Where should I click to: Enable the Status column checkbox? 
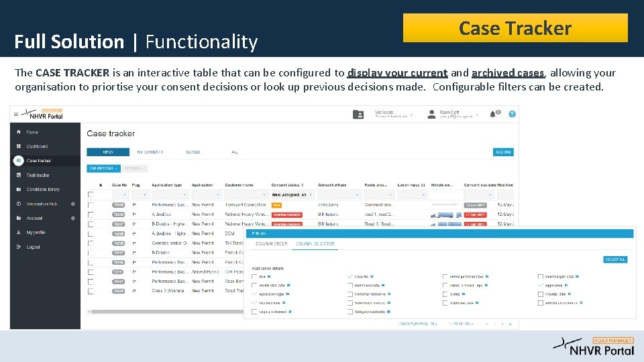tap(445, 294)
